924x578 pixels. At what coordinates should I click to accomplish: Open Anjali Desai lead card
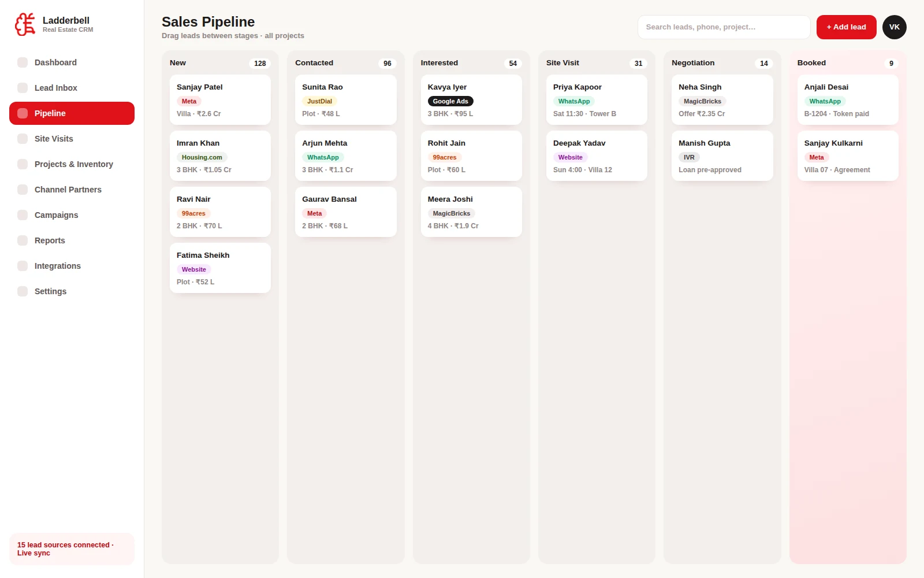[848, 99]
